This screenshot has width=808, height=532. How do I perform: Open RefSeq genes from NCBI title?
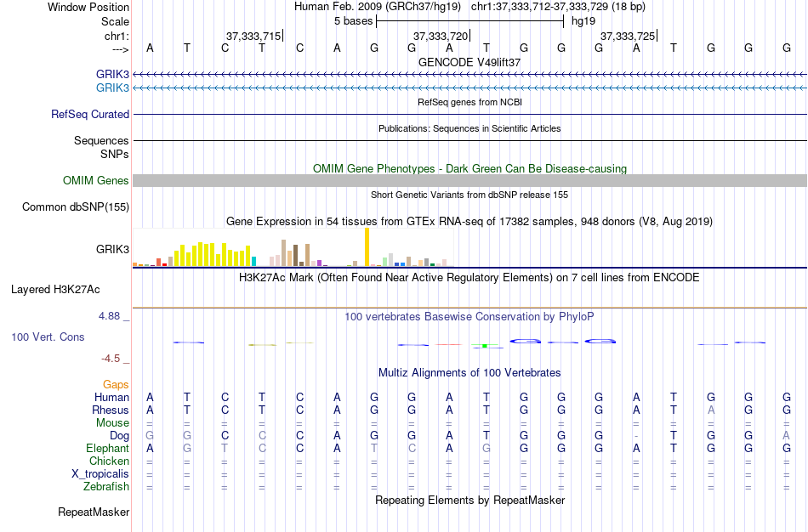469,102
